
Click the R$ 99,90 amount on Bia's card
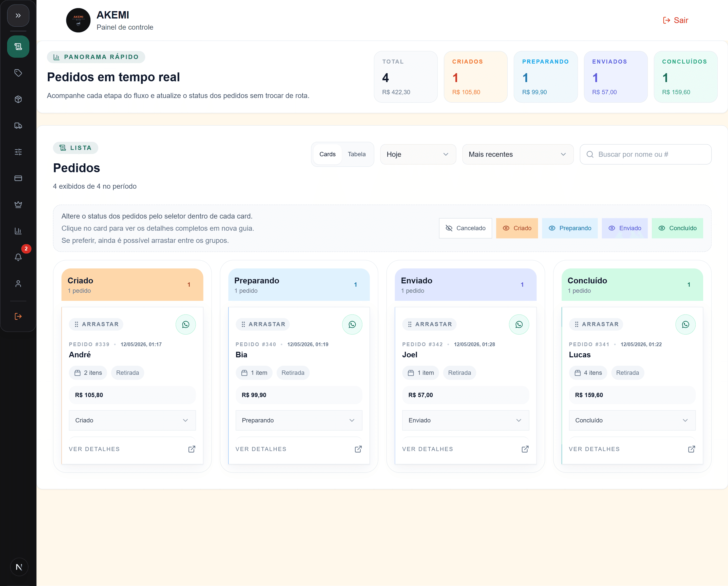coord(254,395)
